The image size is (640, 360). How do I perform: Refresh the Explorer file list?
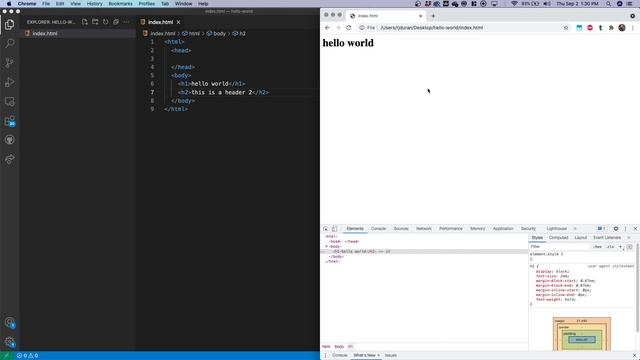pyautogui.click(x=106, y=22)
